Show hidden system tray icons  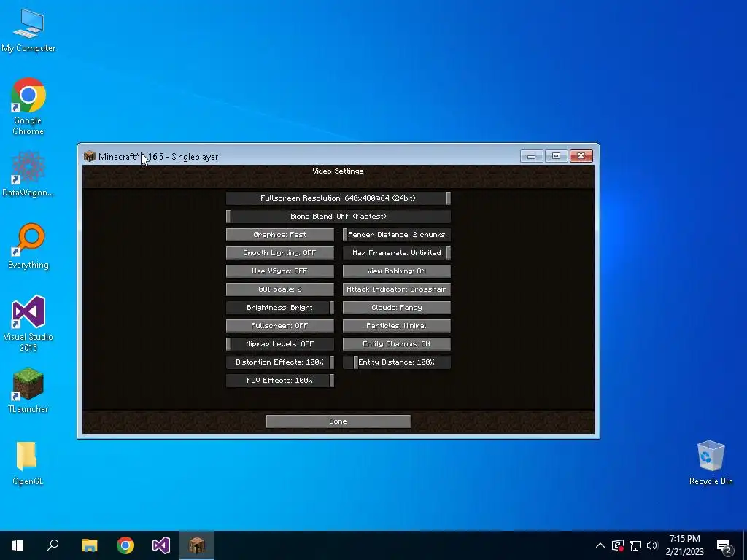coord(600,545)
